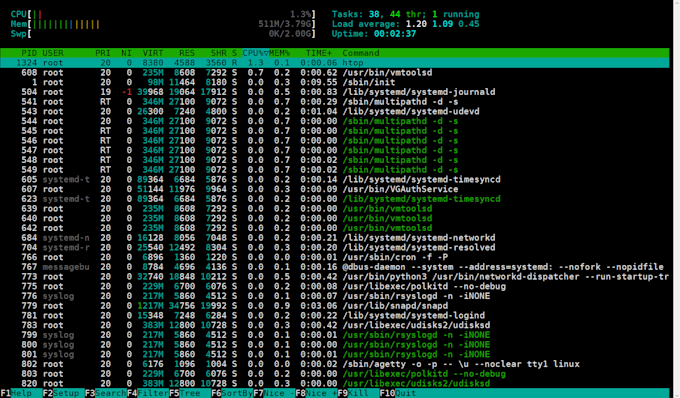Click F9 Kill in the function bar
680x398 pixels.
(358, 393)
